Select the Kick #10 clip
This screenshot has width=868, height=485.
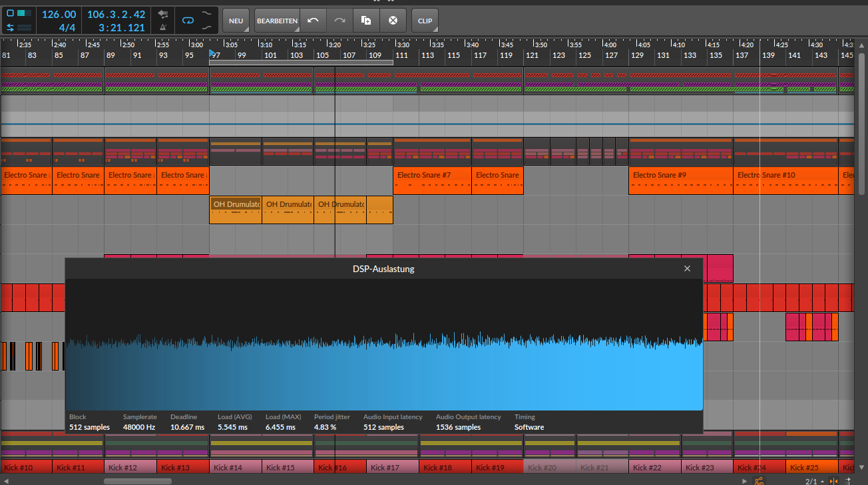click(x=27, y=467)
